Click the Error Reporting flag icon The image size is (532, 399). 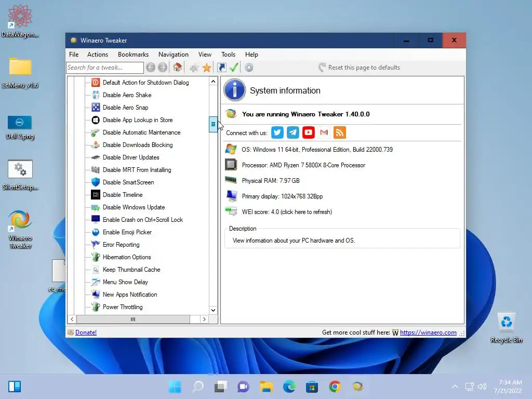[96, 244]
